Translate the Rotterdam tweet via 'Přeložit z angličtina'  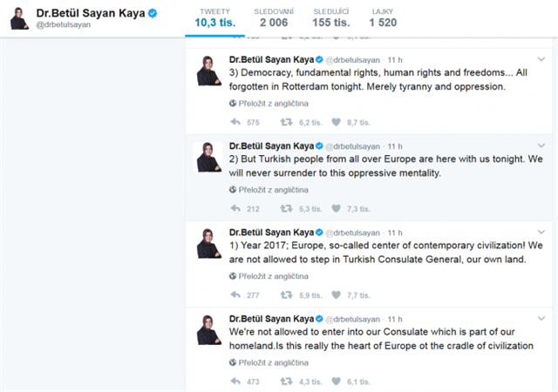(x=269, y=102)
